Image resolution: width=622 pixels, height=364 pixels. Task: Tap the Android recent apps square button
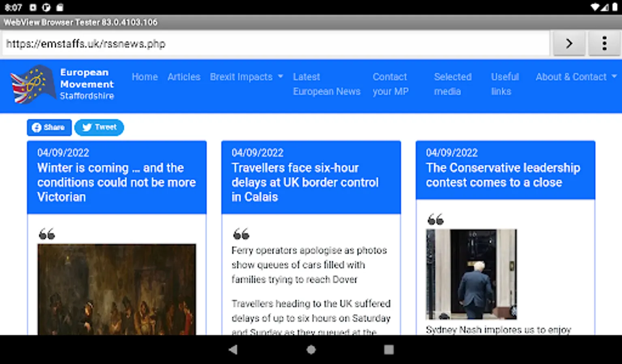coord(389,349)
